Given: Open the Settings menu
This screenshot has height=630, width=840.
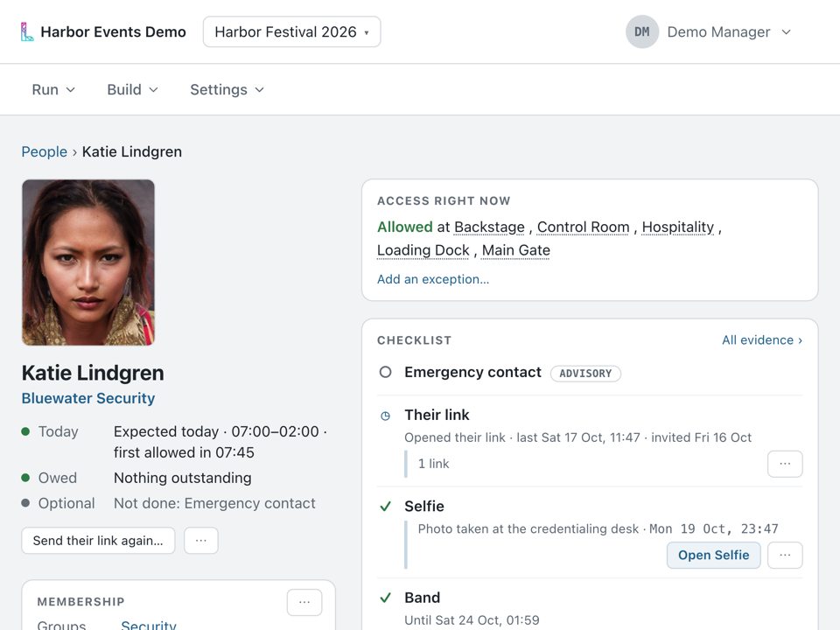Looking at the screenshot, I should coord(227,89).
